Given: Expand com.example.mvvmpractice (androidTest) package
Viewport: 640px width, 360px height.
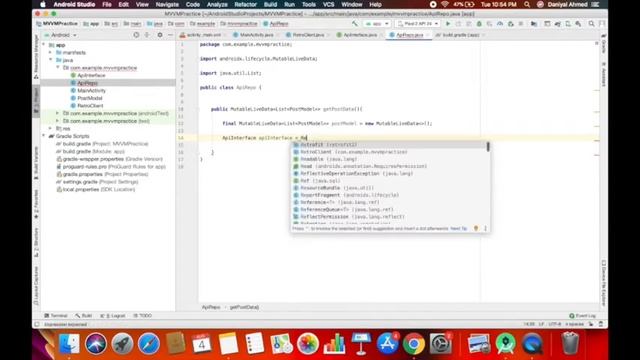Looking at the screenshot, I should tap(58, 113).
